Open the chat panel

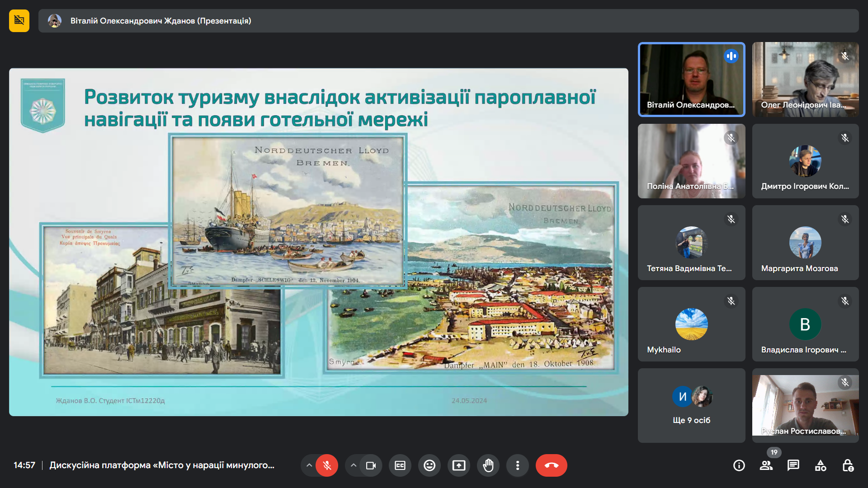point(793,465)
